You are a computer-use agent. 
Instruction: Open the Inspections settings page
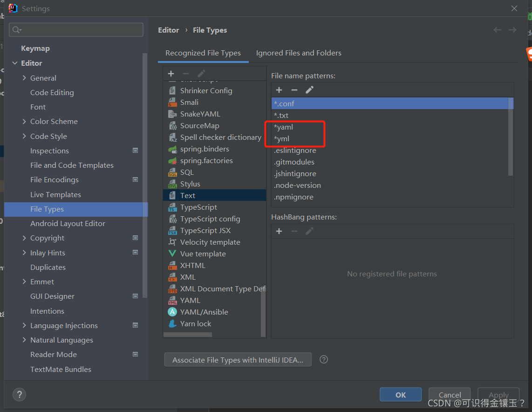(x=49, y=151)
